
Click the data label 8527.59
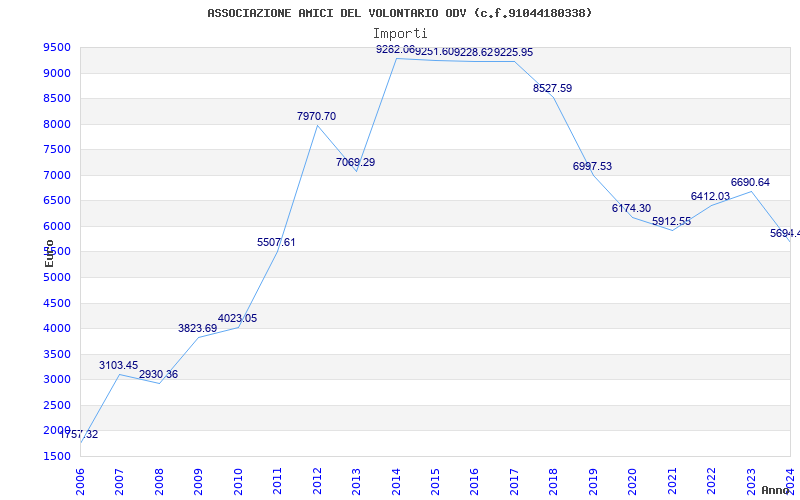[x=553, y=88]
